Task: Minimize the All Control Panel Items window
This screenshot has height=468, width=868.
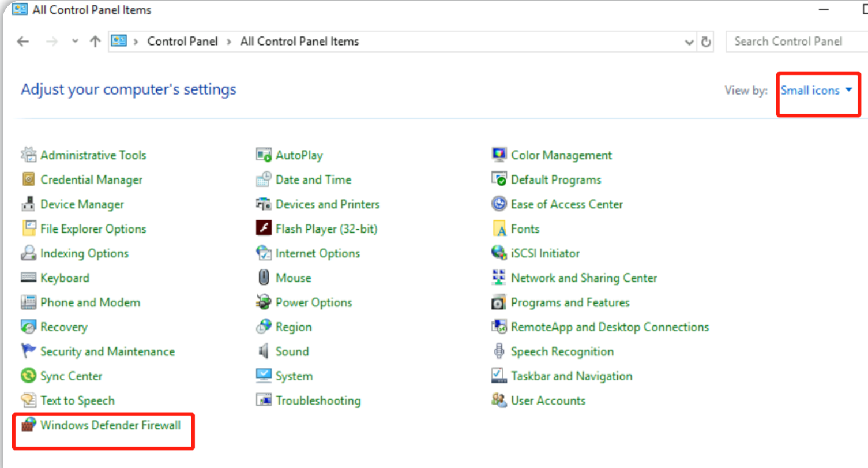Action: point(824,10)
